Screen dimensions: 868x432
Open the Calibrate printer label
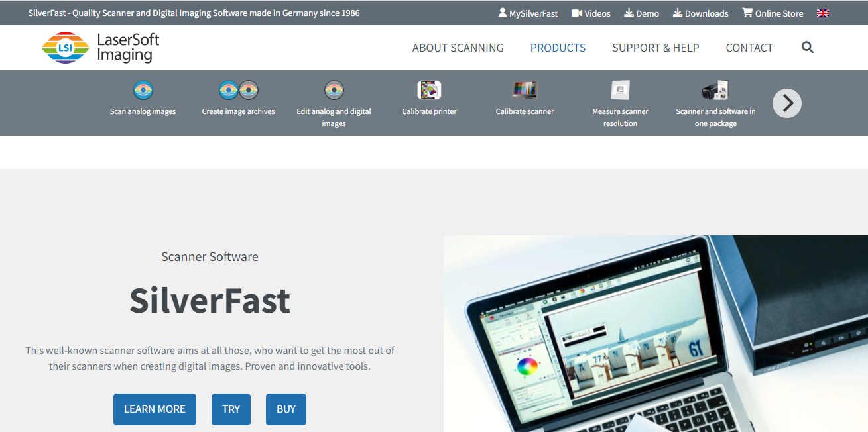click(x=429, y=111)
